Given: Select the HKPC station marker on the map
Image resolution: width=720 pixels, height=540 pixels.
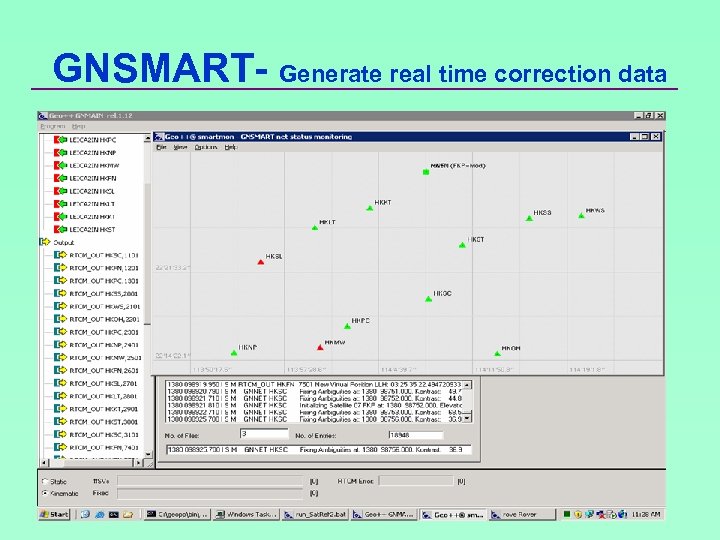Looking at the screenshot, I should pos(347,326).
